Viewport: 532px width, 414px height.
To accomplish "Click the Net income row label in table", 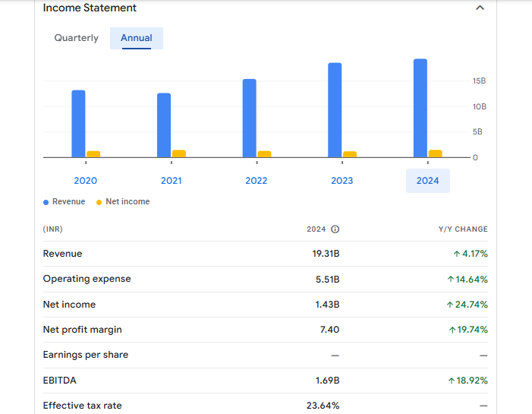I will tap(69, 305).
